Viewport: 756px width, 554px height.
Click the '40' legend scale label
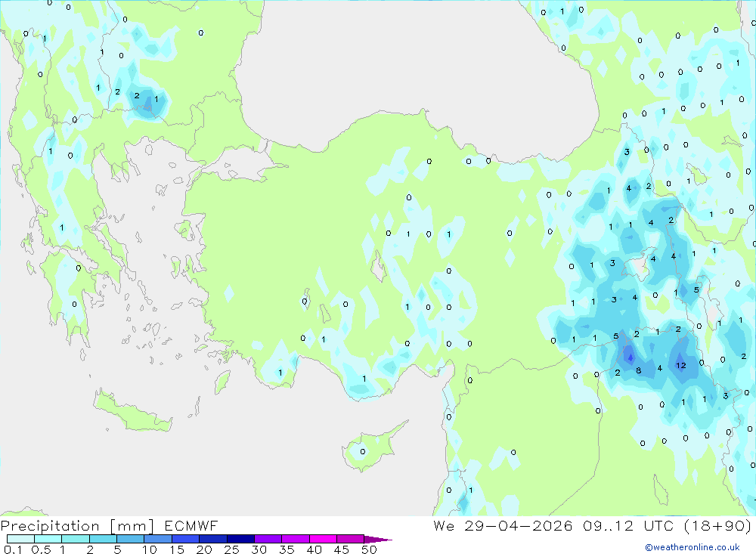tap(314, 549)
